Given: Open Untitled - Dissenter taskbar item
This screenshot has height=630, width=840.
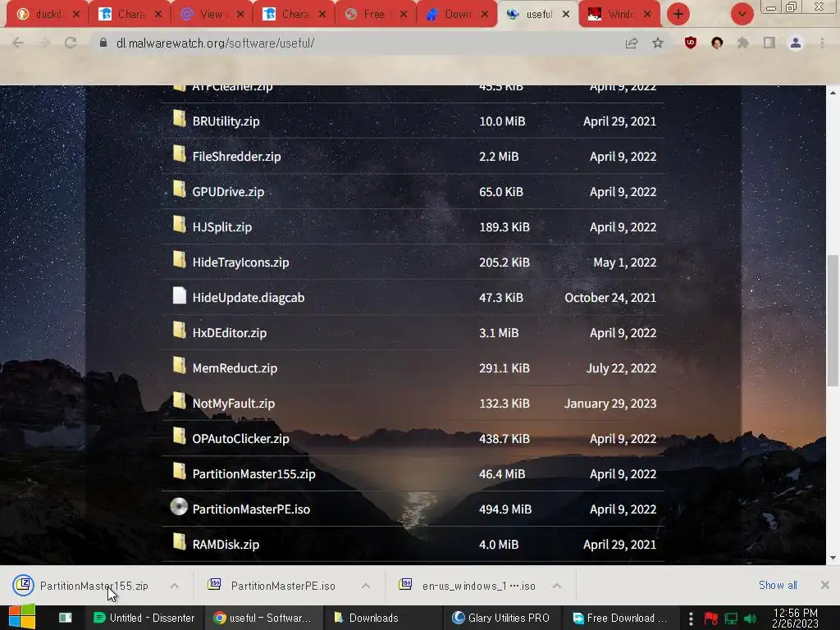Looking at the screenshot, I should coord(144,618).
